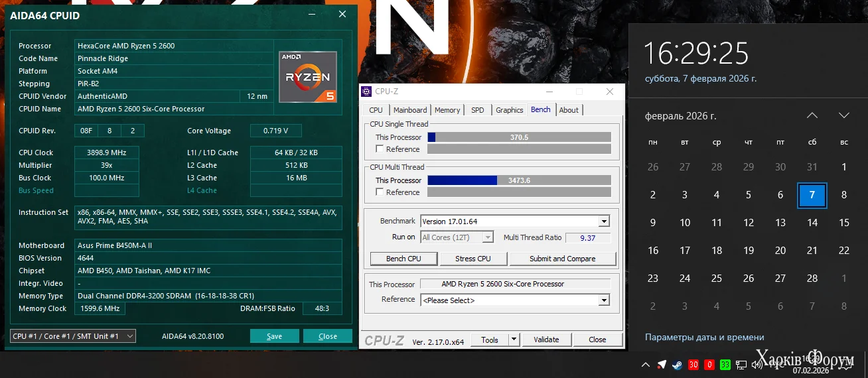Click the Ryzen 5 logo in AIDA64
This screenshot has height=378, width=868.
[x=308, y=77]
